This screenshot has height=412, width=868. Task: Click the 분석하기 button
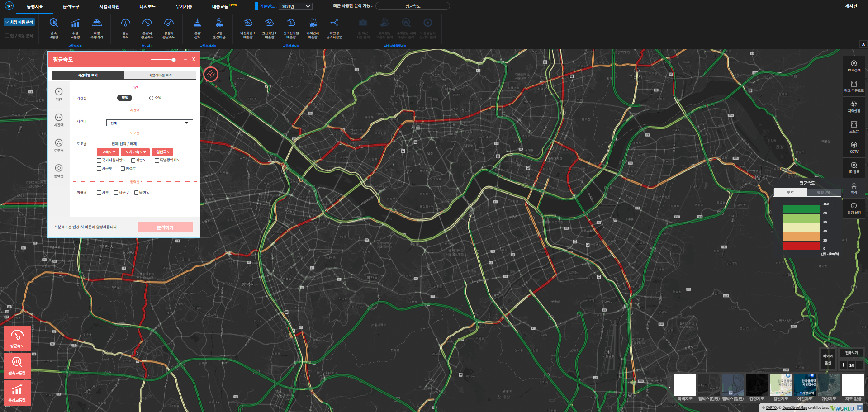(x=165, y=227)
